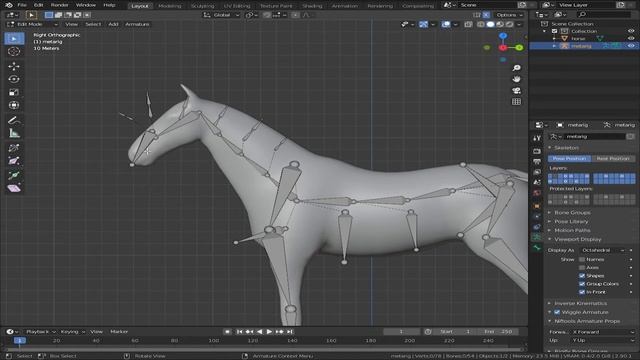Select the Rotate tool
Viewport: 640px width, 360px height.
(14, 79)
